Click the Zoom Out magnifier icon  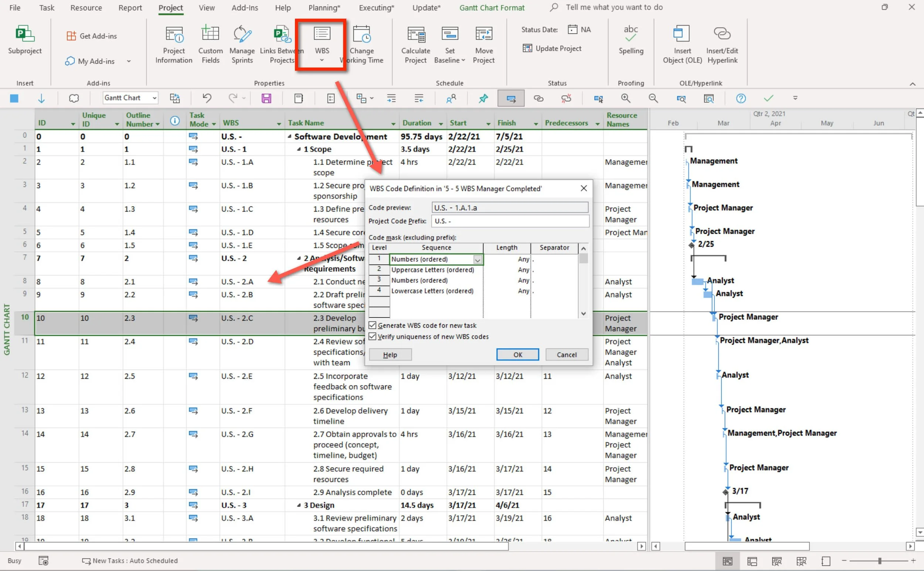pos(653,98)
